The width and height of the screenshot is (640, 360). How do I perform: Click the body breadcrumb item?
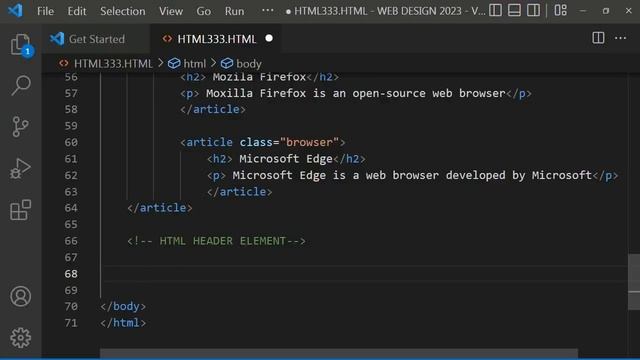(249, 64)
